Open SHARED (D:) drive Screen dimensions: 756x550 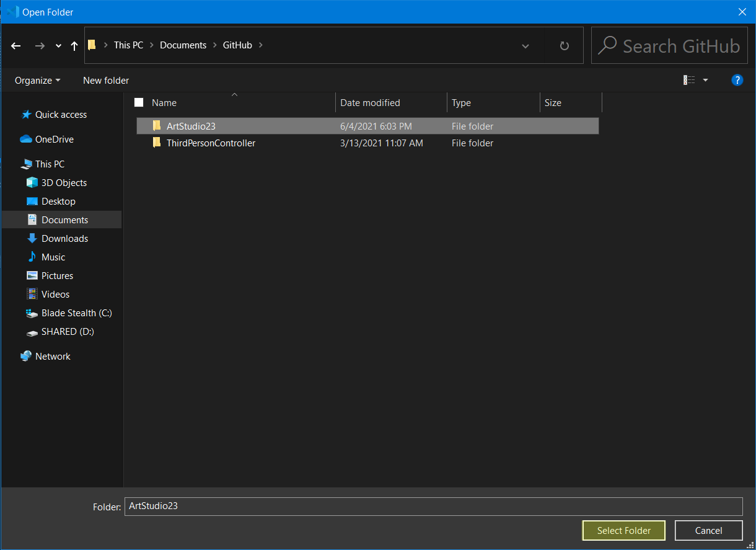(68, 331)
